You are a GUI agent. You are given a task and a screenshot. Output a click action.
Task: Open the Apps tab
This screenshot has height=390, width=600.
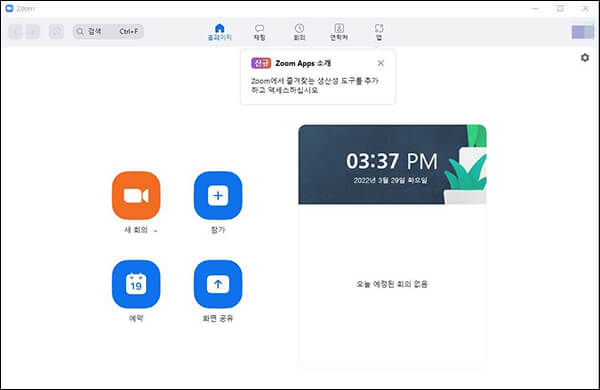click(379, 32)
